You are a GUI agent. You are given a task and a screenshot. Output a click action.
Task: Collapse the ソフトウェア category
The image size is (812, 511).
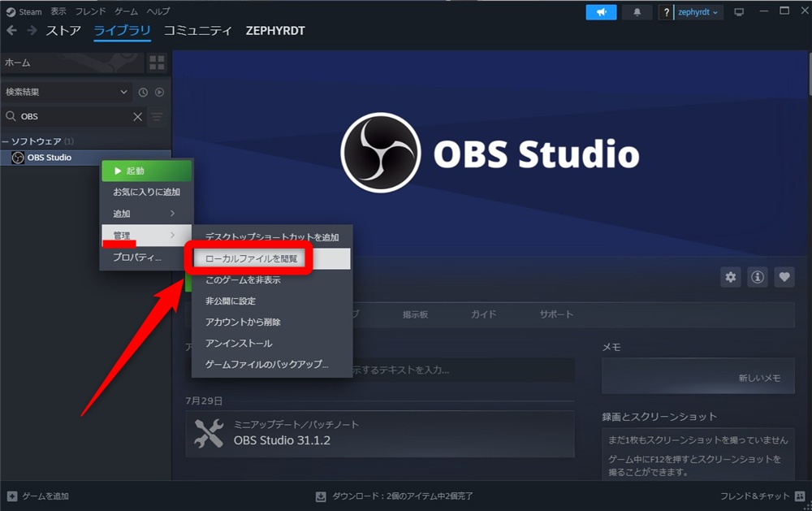tap(5, 141)
